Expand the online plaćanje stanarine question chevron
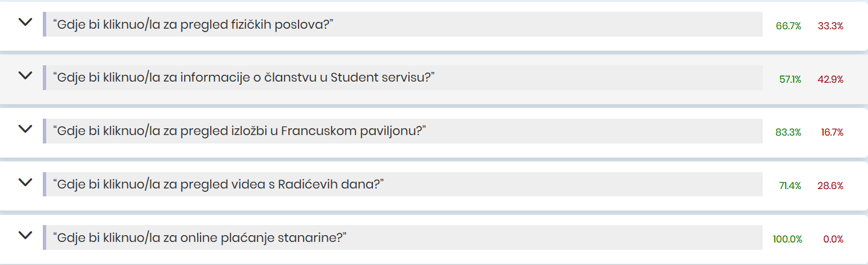 (25, 236)
